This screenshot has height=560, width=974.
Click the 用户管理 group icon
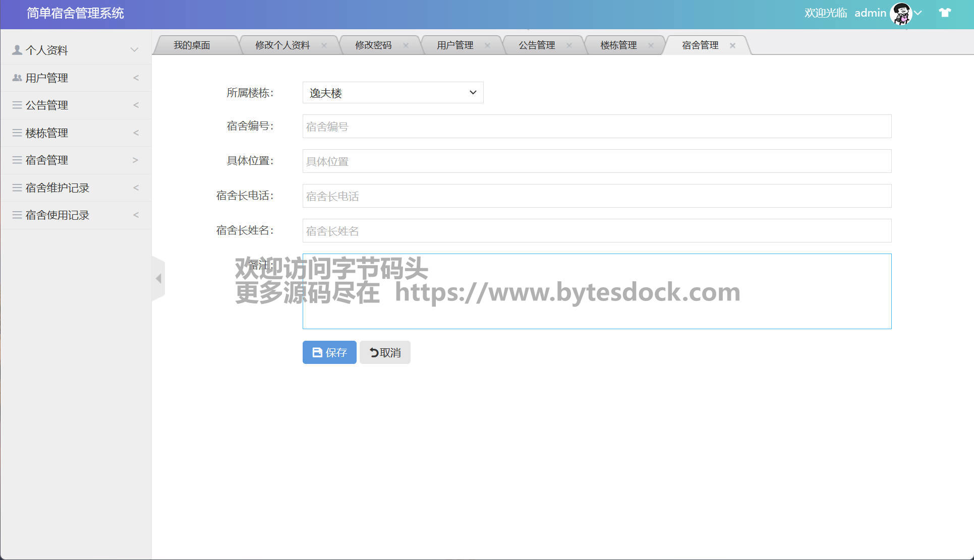(x=17, y=78)
